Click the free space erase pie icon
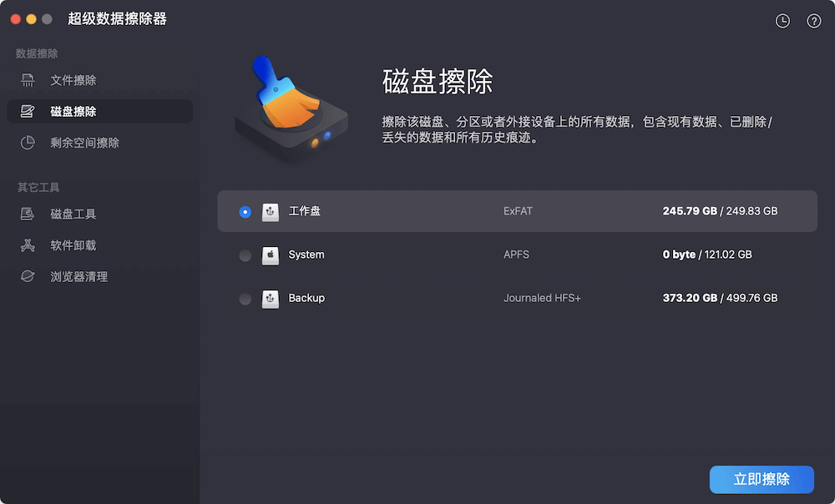835x504 pixels. 28,143
